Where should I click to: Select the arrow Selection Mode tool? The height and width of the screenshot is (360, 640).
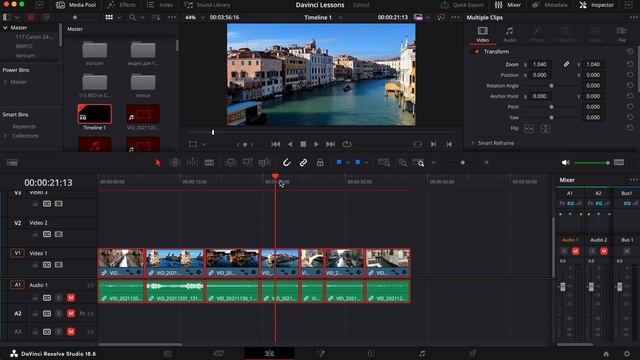coord(158,162)
